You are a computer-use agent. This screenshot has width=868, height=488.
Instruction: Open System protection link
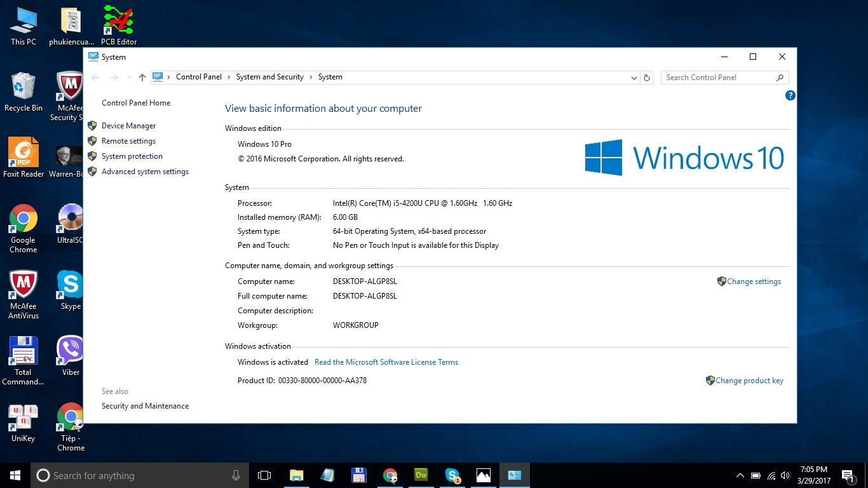132,156
